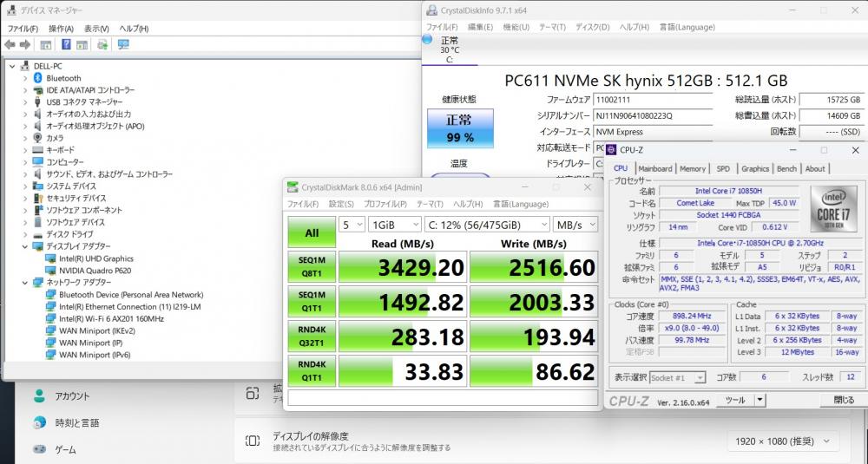Click the NVIDIA Quadro P620 adapter

[94, 270]
